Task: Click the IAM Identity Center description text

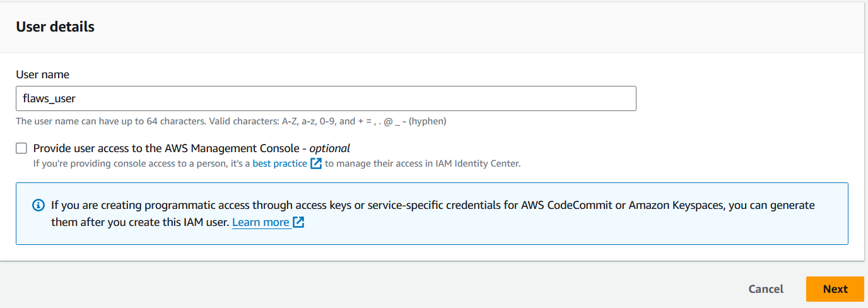Action: (423, 163)
